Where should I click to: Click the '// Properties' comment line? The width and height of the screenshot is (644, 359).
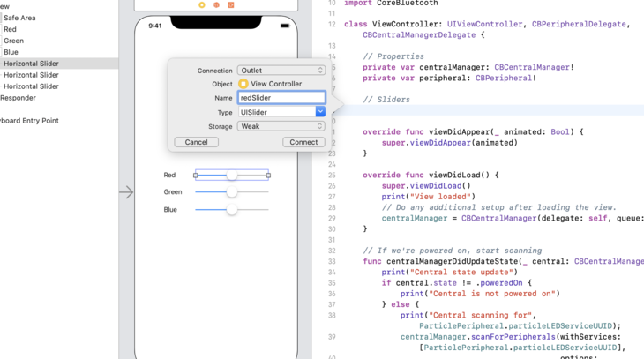pos(393,56)
